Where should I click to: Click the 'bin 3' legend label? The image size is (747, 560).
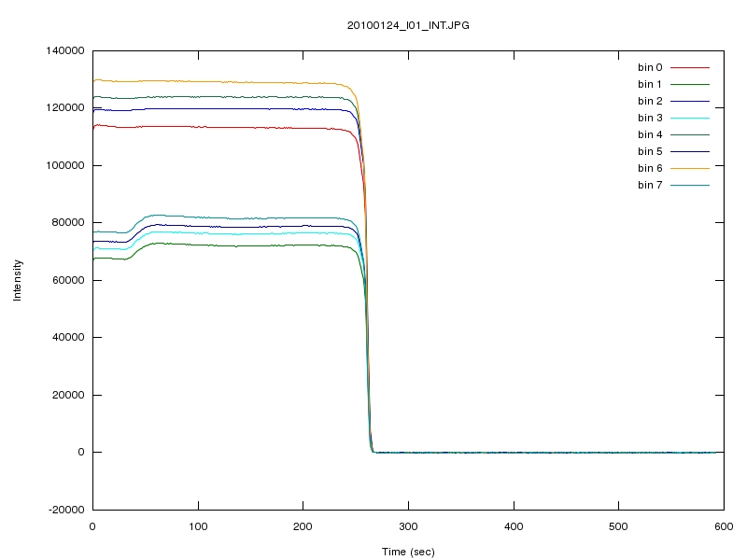click(650, 118)
